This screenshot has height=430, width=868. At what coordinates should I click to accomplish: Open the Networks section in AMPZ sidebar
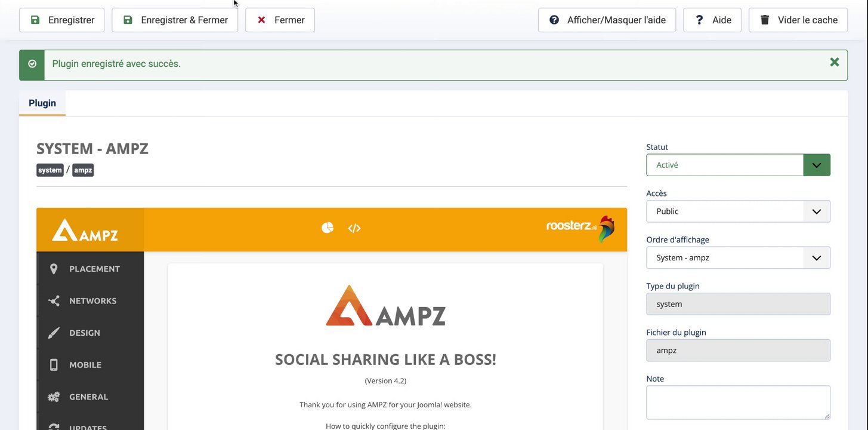click(x=90, y=301)
